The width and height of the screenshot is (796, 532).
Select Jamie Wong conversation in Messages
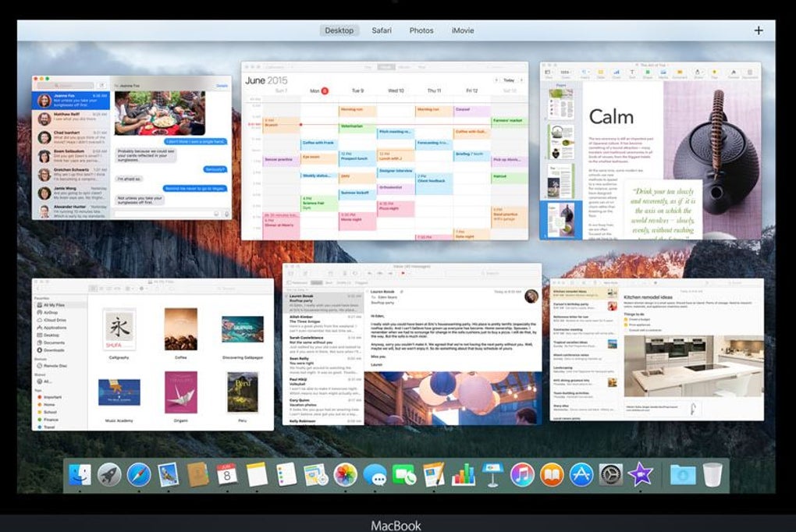(x=71, y=193)
